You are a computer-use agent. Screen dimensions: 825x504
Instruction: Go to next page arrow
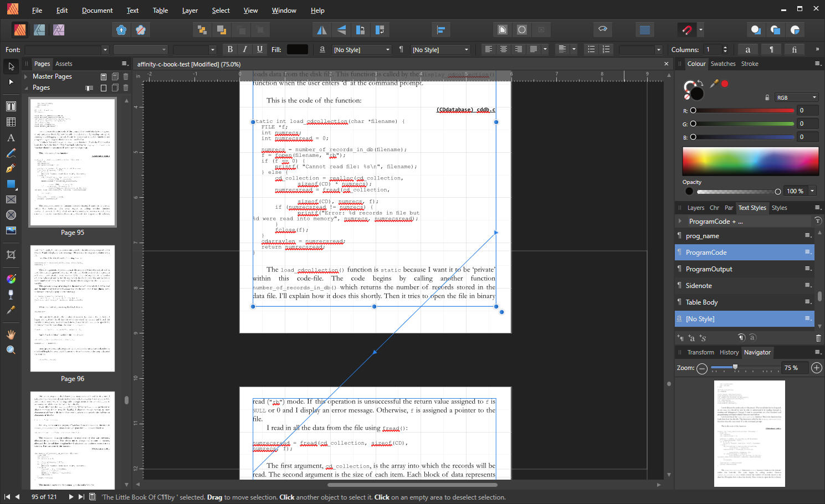pos(71,497)
